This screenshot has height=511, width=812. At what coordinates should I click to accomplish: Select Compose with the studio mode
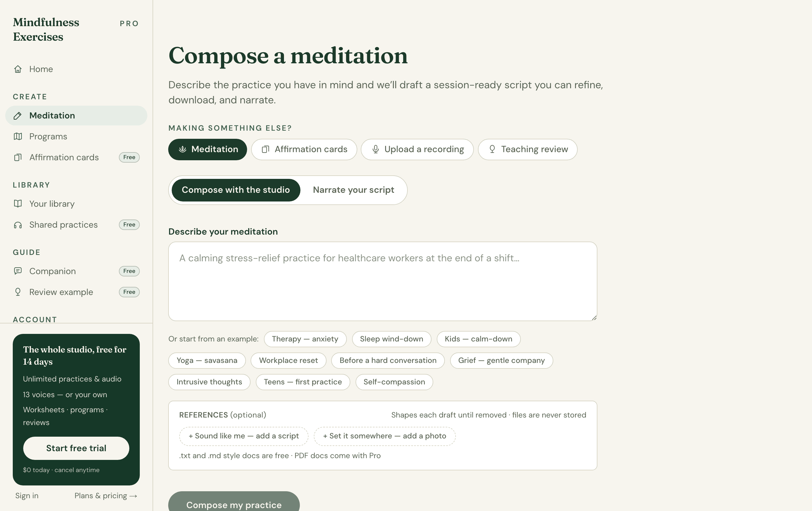[236, 190]
